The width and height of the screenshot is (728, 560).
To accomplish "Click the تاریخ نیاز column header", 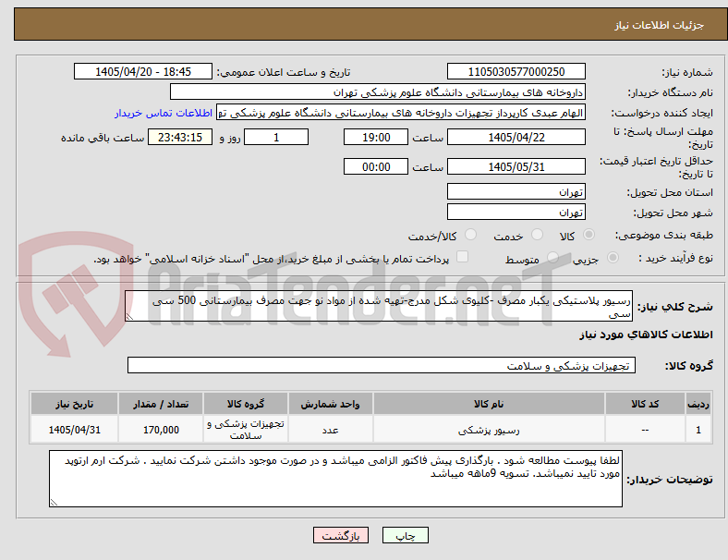I will tap(74, 404).
